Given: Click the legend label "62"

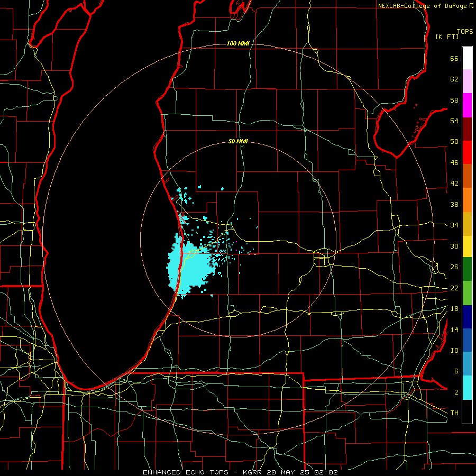Looking at the screenshot, I should [454, 79].
